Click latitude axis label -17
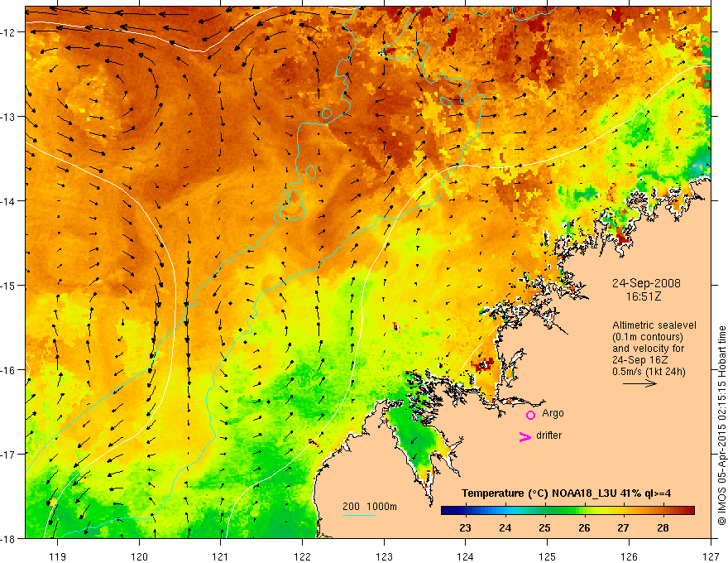The height and width of the screenshot is (563, 728). (9, 454)
